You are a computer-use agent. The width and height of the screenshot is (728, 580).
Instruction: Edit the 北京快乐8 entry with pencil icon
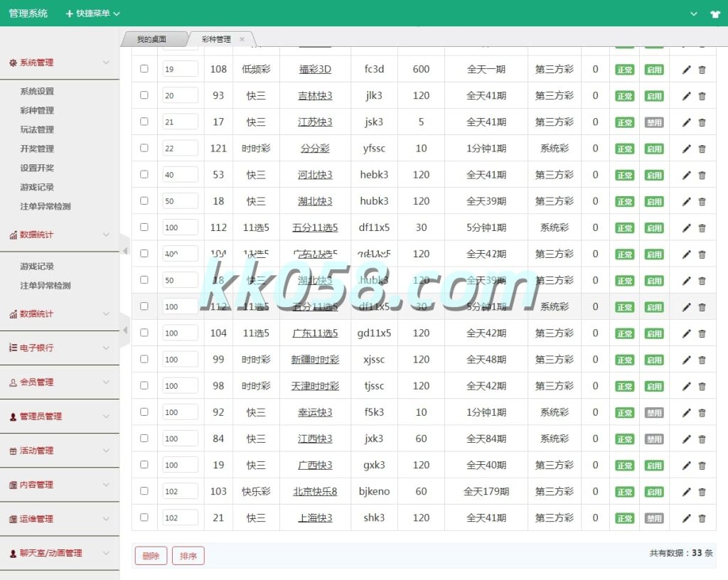686,492
